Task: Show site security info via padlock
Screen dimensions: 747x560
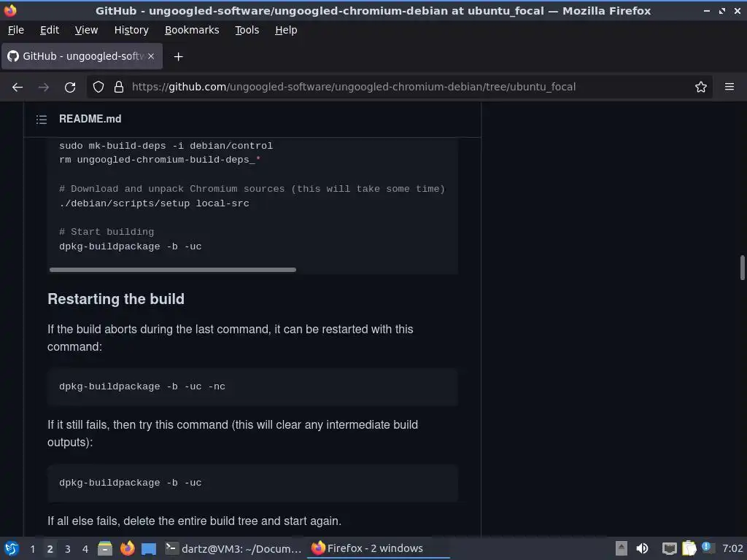Action: tap(119, 87)
